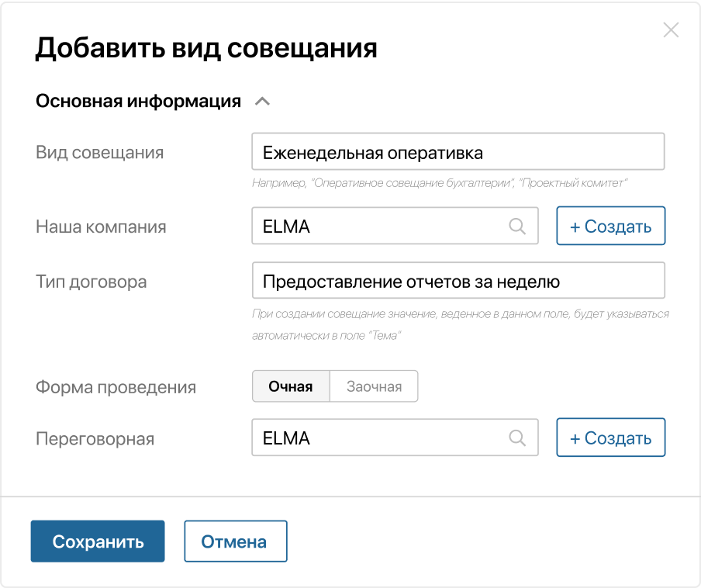
Task: Toggle the meeting format selector
Action: tap(333, 386)
